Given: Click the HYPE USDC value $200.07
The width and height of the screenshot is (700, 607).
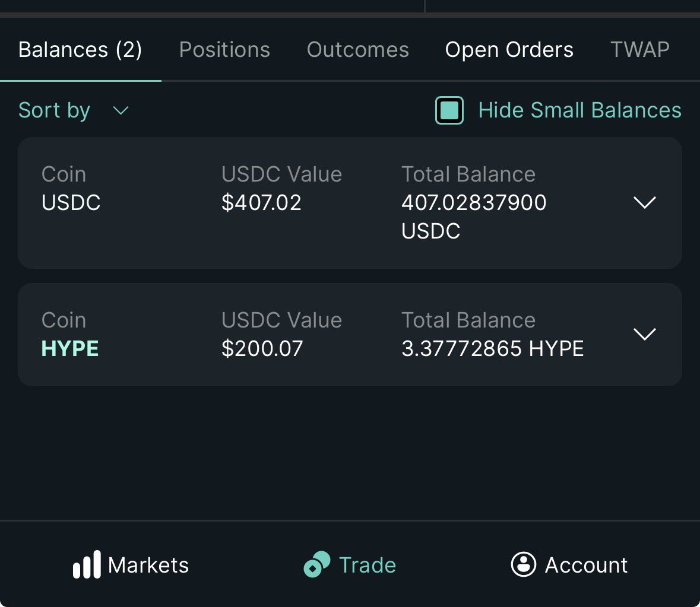Looking at the screenshot, I should pos(262,348).
